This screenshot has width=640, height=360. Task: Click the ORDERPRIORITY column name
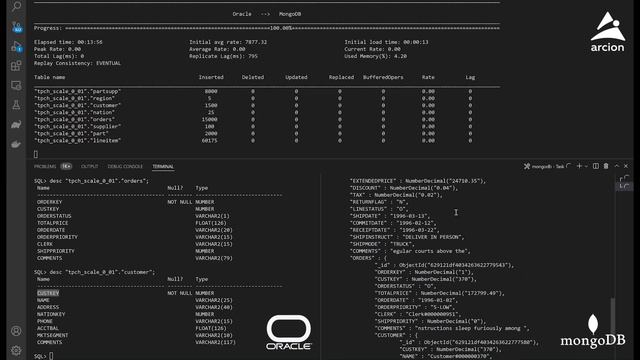coord(57,237)
